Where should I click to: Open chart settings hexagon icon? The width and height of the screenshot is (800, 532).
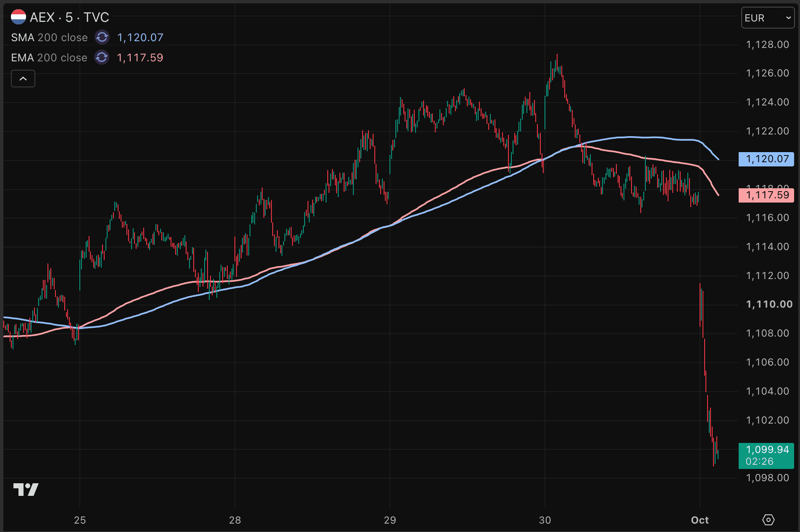click(768, 520)
